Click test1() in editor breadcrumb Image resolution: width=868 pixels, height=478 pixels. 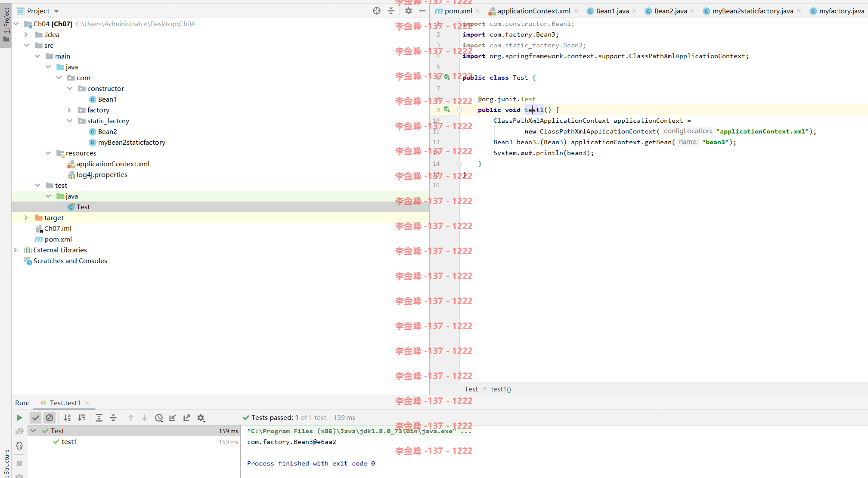pyautogui.click(x=501, y=389)
